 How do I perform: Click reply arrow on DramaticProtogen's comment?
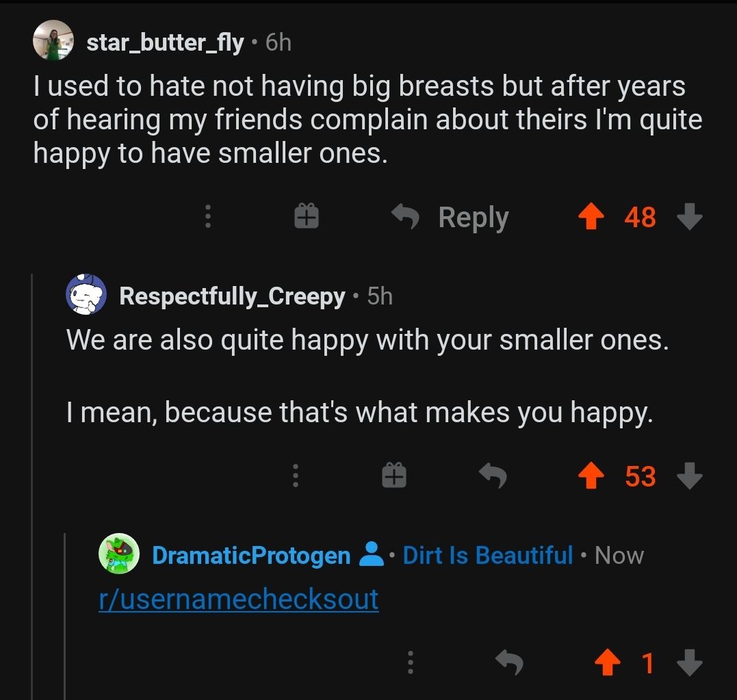tap(508, 662)
